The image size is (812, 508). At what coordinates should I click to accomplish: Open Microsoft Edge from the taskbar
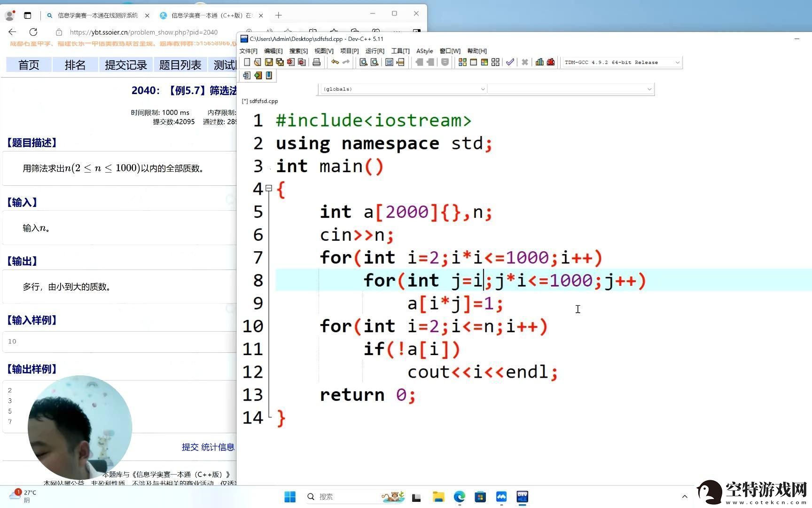[x=460, y=497]
